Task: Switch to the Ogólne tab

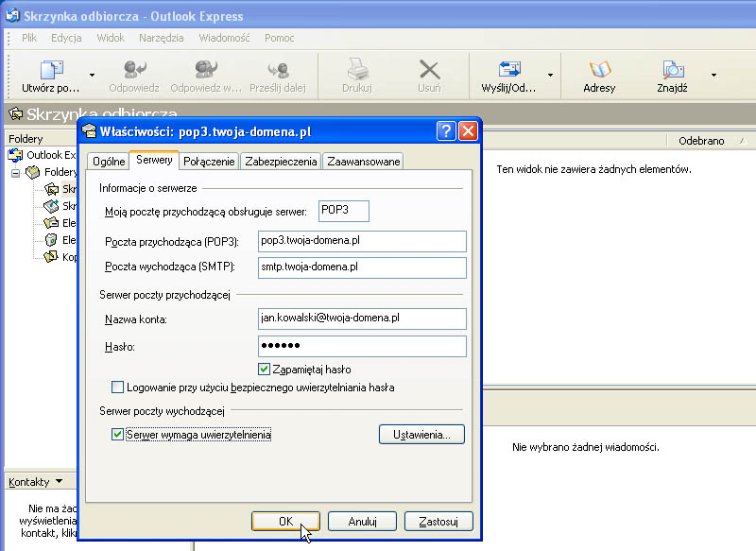Action: 109,162
